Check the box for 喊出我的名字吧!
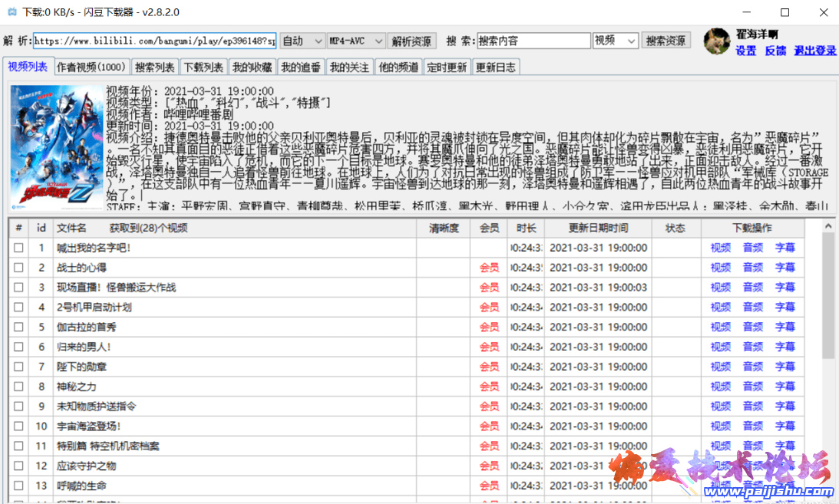 point(19,248)
